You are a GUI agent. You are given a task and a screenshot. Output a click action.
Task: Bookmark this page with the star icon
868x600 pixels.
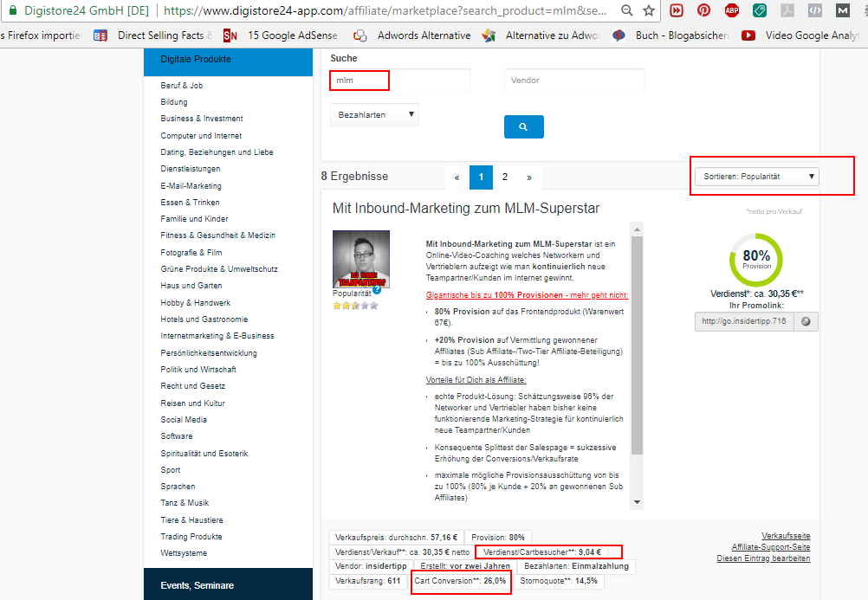click(x=649, y=10)
